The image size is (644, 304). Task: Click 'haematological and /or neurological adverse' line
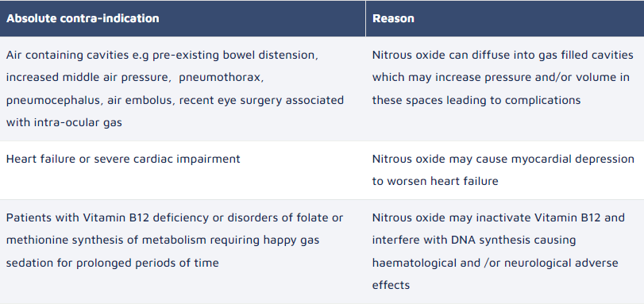tap(495, 263)
